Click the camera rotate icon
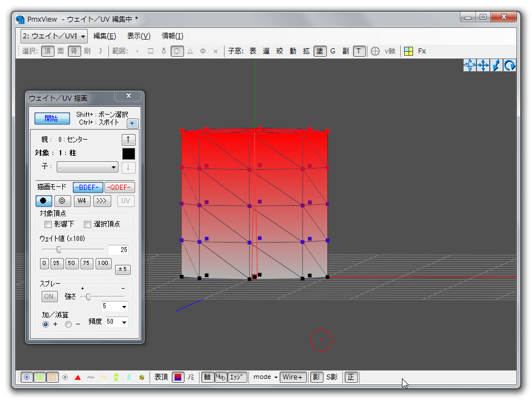Viewport: 532px width, 400px height. click(509, 65)
